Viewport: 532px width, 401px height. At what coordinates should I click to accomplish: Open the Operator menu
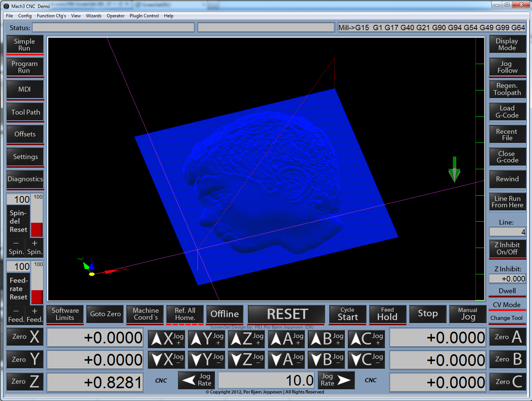(115, 16)
